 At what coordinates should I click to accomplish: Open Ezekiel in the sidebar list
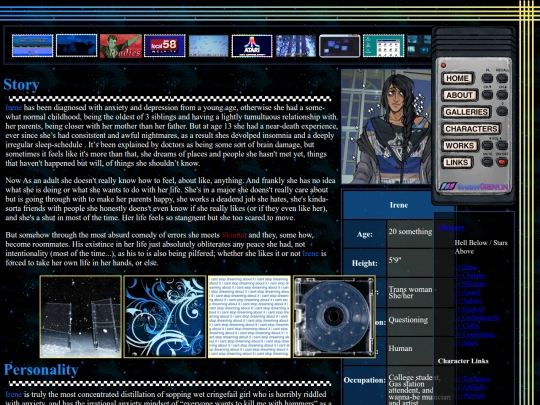(x=470, y=309)
